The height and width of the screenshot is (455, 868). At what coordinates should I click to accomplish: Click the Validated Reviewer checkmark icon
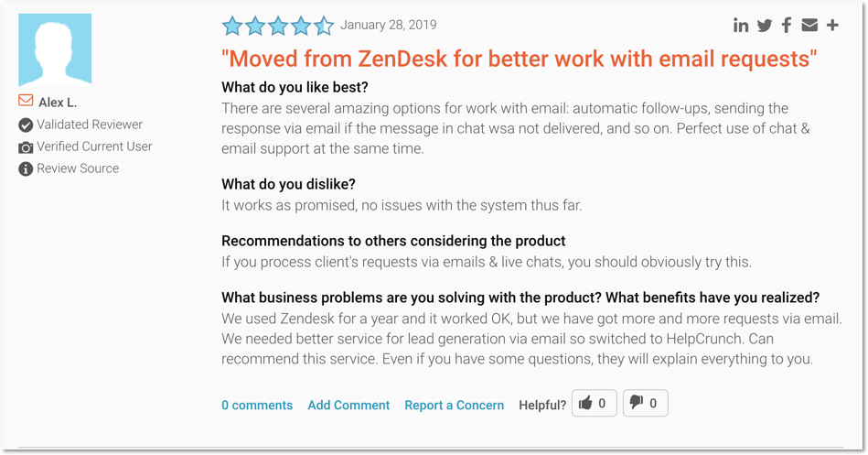tap(26, 125)
